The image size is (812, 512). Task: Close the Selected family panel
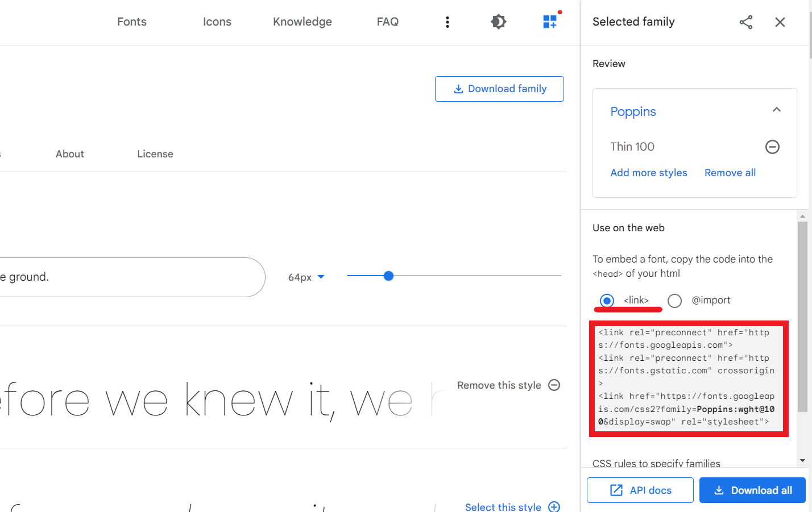click(x=780, y=22)
